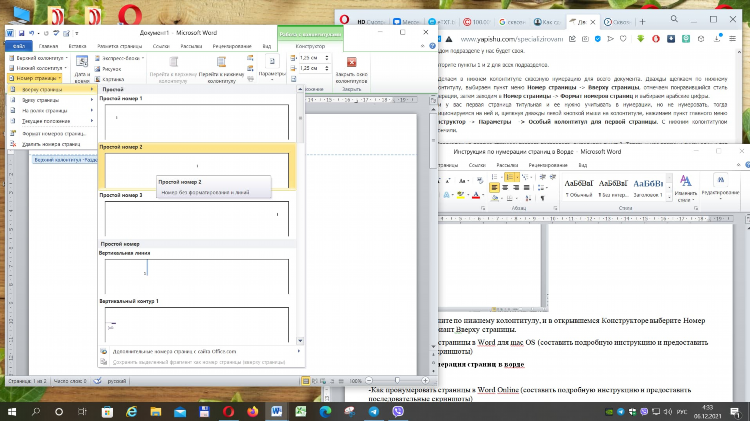Save the document in front Word window
750x421 pixels.
(x=21, y=33)
